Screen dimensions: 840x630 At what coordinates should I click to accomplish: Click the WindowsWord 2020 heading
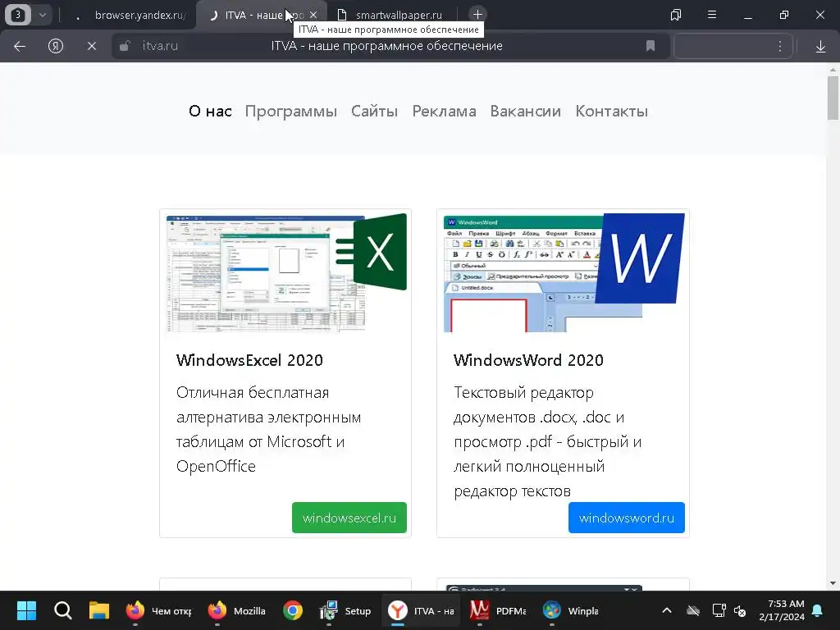[528, 360]
